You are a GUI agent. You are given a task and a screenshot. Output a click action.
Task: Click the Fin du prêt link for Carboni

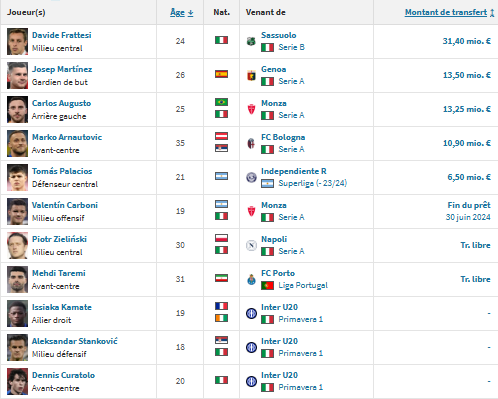pyautogui.click(x=469, y=205)
